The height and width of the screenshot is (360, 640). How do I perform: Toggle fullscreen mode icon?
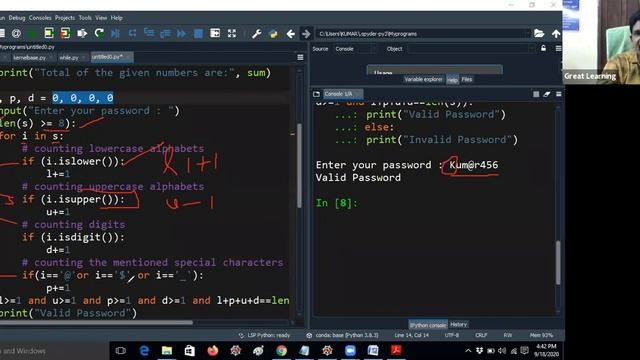click(232, 33)
